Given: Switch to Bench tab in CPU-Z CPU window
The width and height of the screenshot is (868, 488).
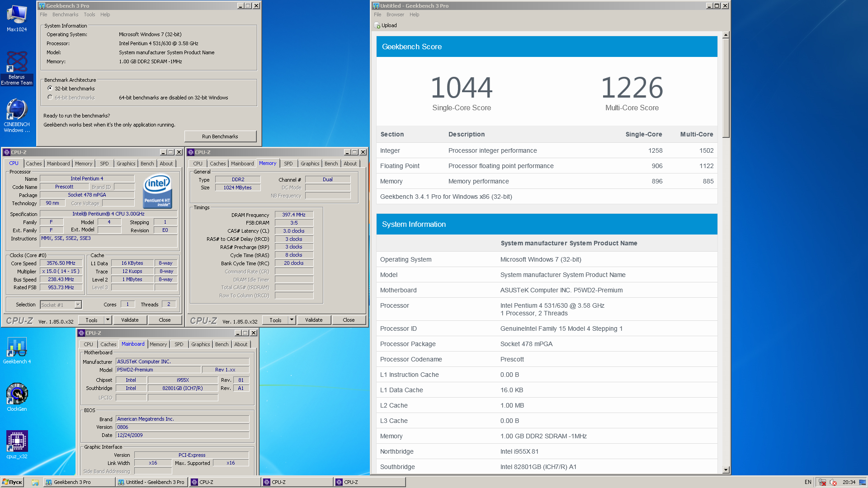Looking at the screenshot, I should (147, 164).
